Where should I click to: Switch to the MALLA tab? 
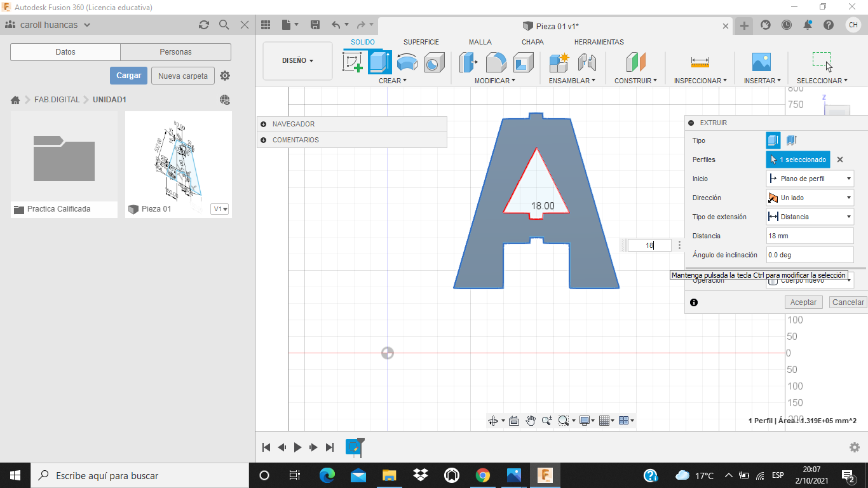[x=480, y=42]
